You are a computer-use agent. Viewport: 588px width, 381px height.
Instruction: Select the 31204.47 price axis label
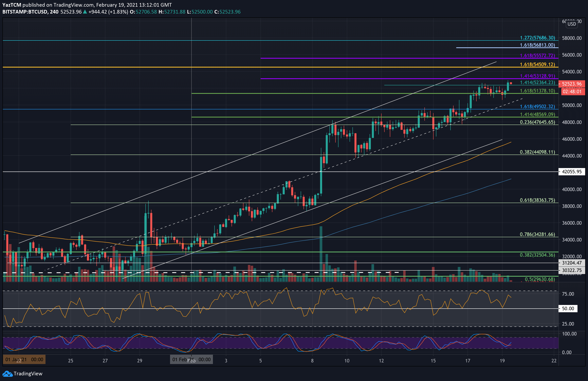click(571, 263)
